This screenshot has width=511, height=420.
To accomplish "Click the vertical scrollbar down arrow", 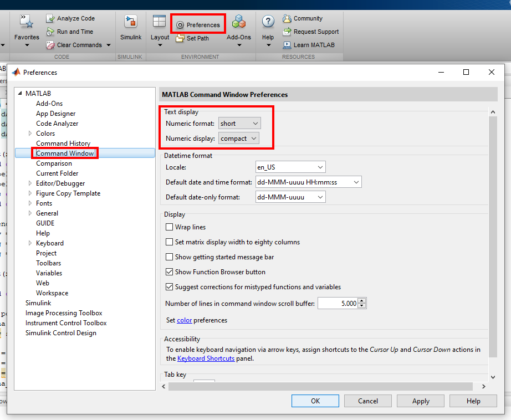I will (x=493, y=377).
